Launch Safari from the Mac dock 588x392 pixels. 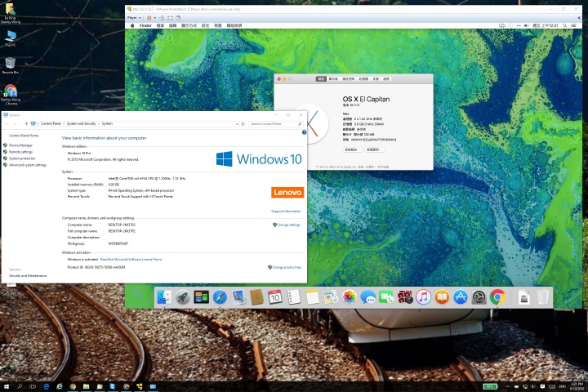[220, 297]
